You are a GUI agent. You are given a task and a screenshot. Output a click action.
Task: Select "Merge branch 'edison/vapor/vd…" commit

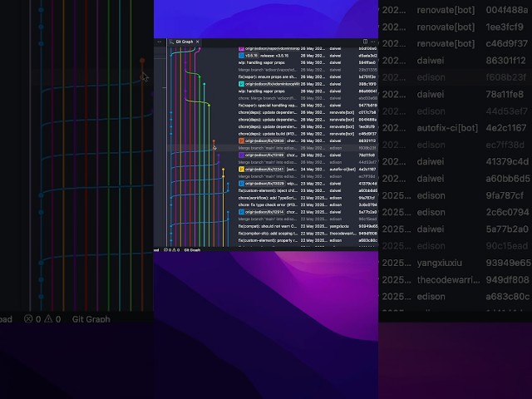pyautogui.click(x=268, y=70)
